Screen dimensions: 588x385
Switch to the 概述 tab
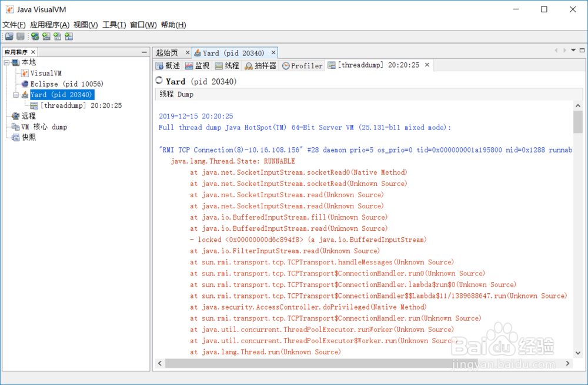point(168,66)
